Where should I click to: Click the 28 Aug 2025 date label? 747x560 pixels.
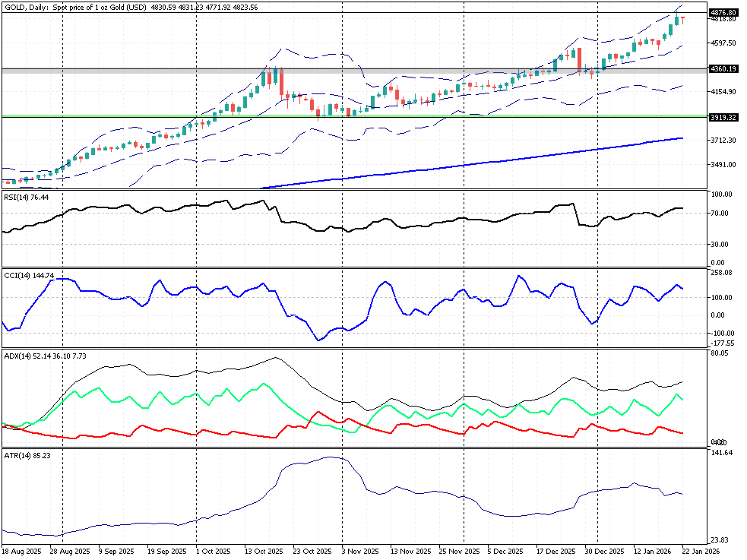(70, 551)
